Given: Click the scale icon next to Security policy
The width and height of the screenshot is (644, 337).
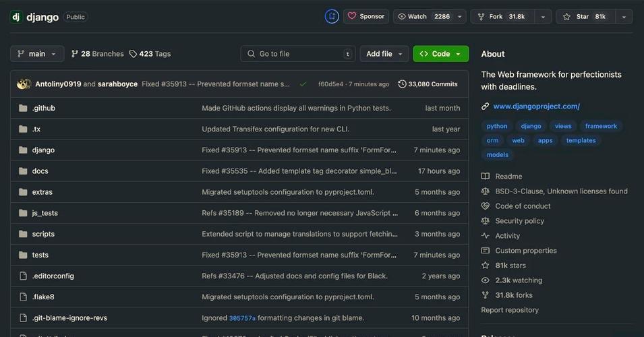Looking at the screenshot, I should click(x=485, y=221).
